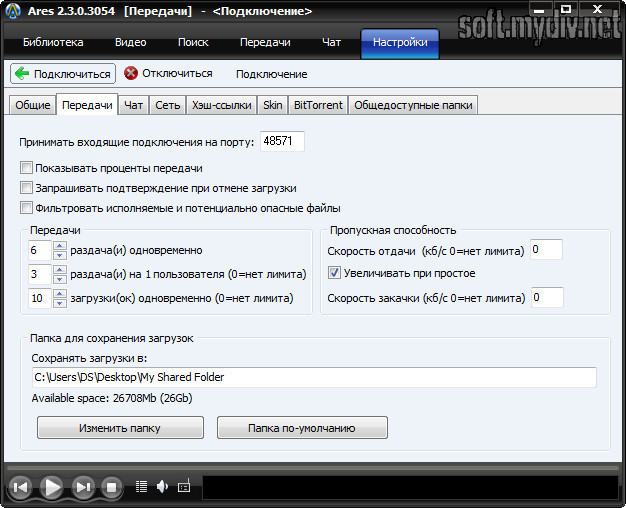Click the download folder path field
This screenshot has height=508, width=626.
tap(314, 377)
